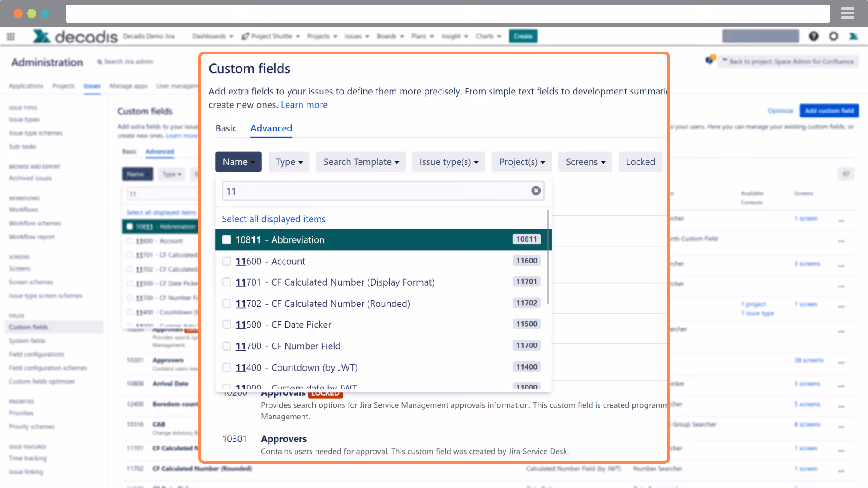Open the help question mark icon
868x488 pixels.
(x=813, y=36)
